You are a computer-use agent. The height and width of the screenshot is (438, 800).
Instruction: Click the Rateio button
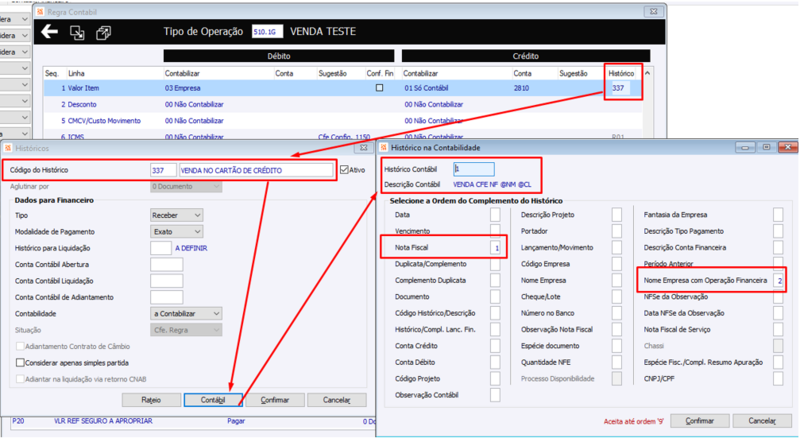151,400
